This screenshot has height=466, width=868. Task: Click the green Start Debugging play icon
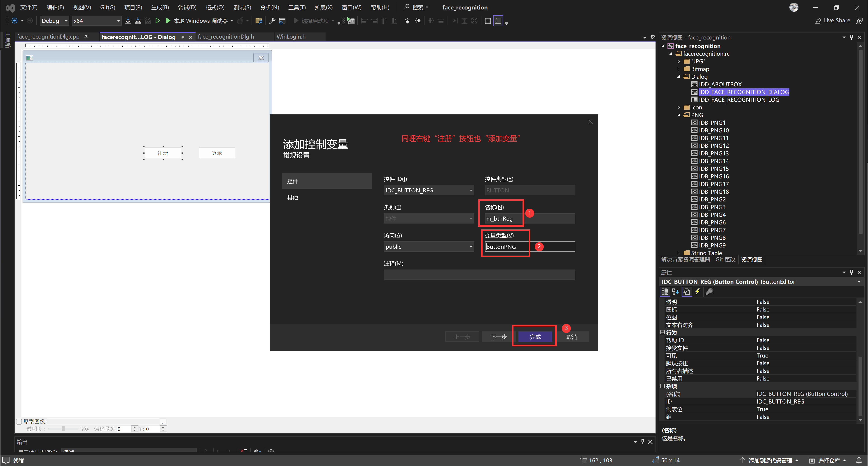pyautogui.click(x=168, y=21)
